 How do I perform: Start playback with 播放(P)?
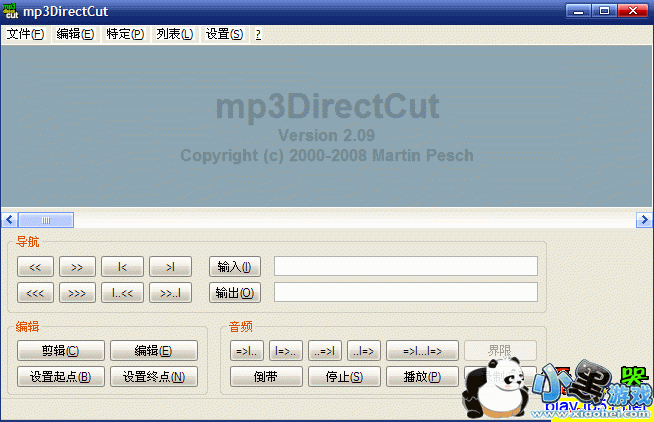[423, 377]
